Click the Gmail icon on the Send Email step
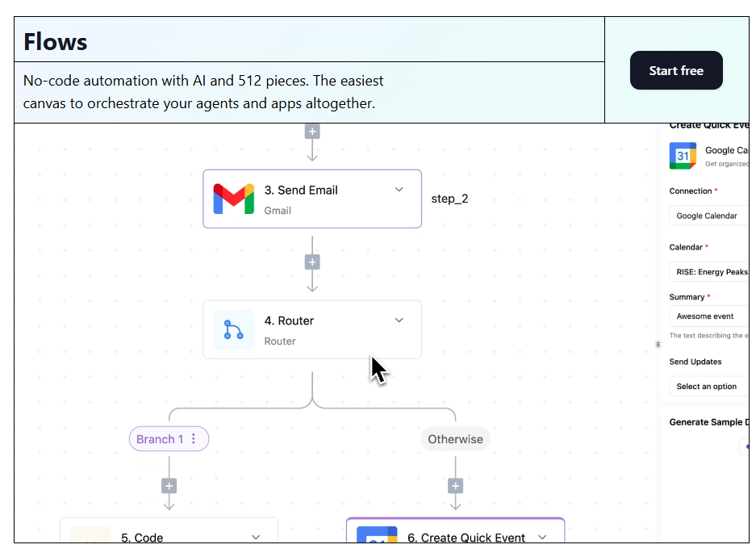 pos(232,198)
